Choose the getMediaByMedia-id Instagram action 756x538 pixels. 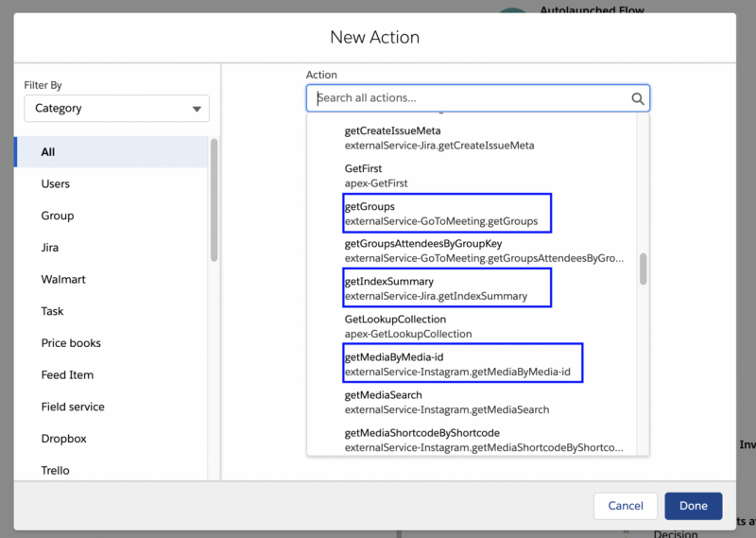472,364
